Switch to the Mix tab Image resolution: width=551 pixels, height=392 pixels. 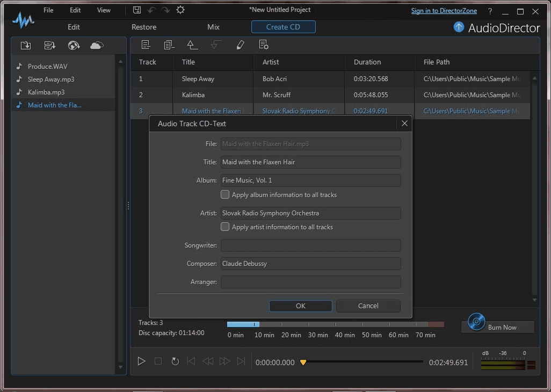pyautogui.click(x=213, y=27)
